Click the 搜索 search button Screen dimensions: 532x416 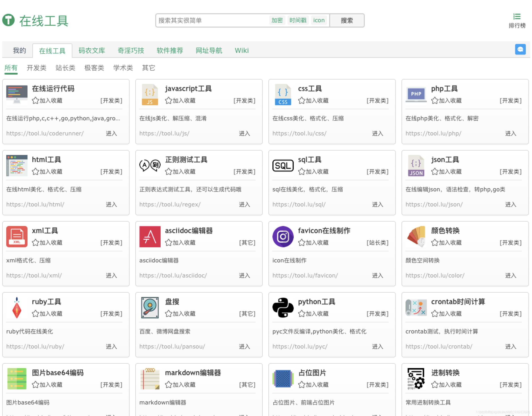[347, 21]
